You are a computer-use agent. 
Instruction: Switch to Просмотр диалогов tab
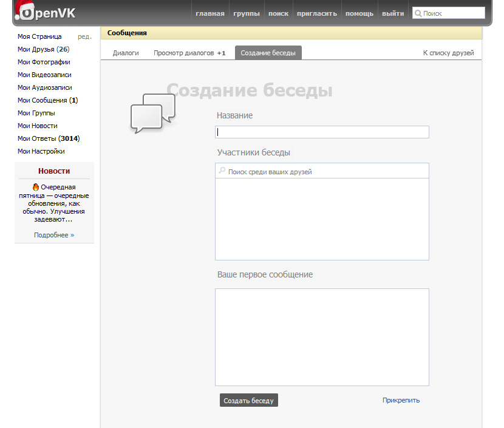(189, 53)
